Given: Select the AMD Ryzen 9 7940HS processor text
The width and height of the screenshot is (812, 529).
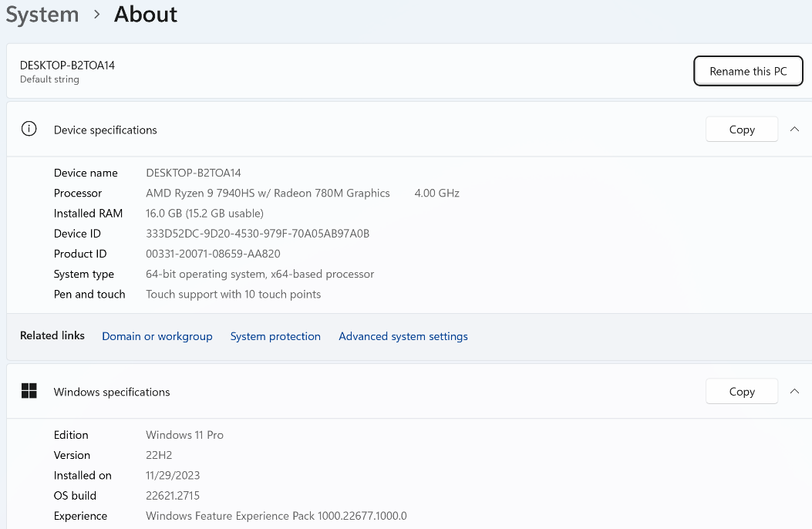Looking at the screenshot, I should 268,193.
